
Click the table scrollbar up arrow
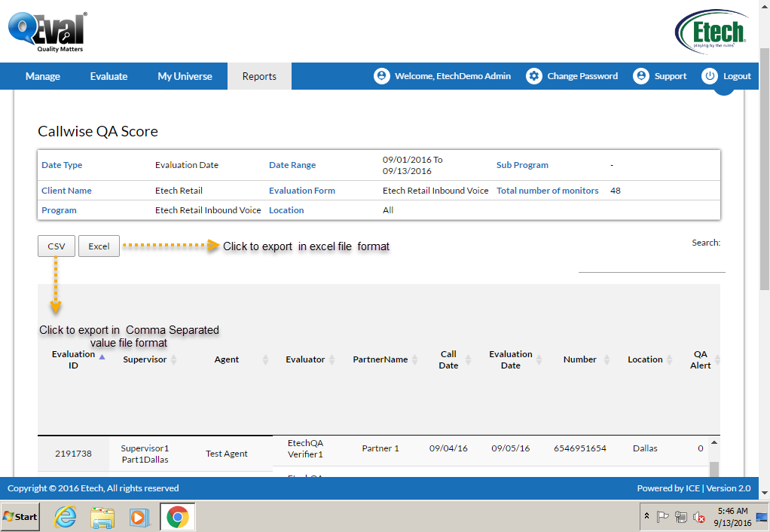pyautogui.click(x=714, y=442)
